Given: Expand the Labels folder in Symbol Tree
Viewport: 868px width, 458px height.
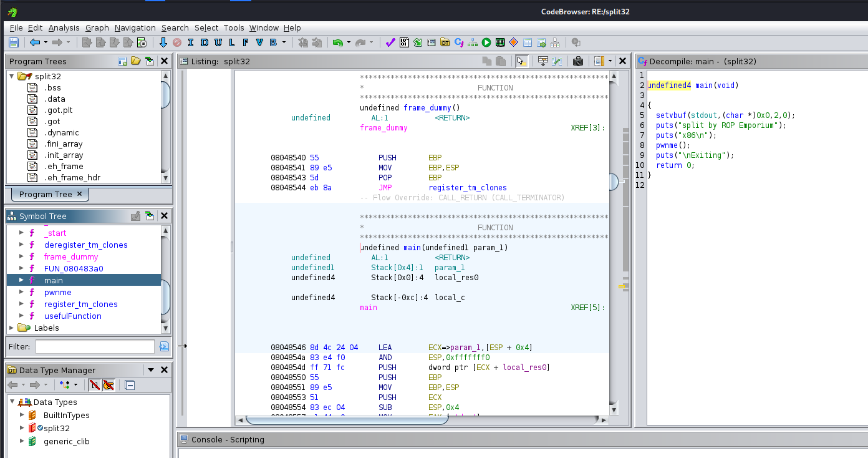Looking at the screenshot, I should click(11, 328).
